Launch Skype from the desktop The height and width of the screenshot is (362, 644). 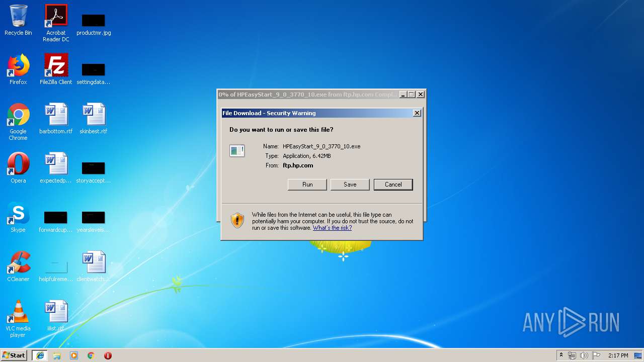[x=18, y=217]
